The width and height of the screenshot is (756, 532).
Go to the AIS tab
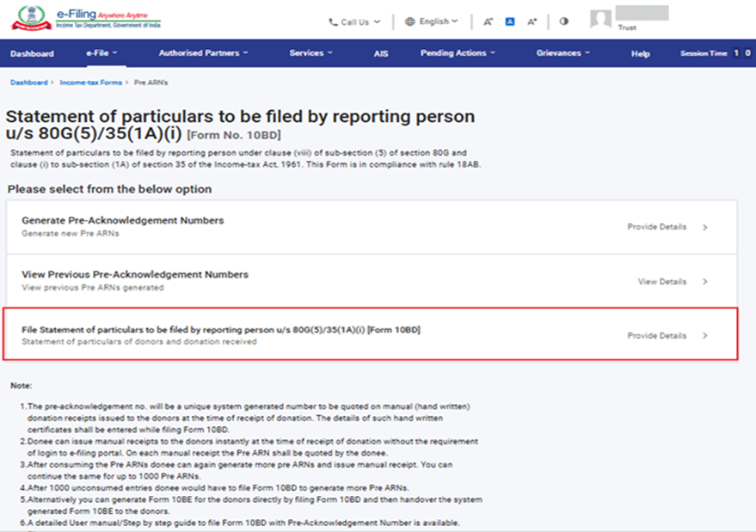[x=381, y=53]
